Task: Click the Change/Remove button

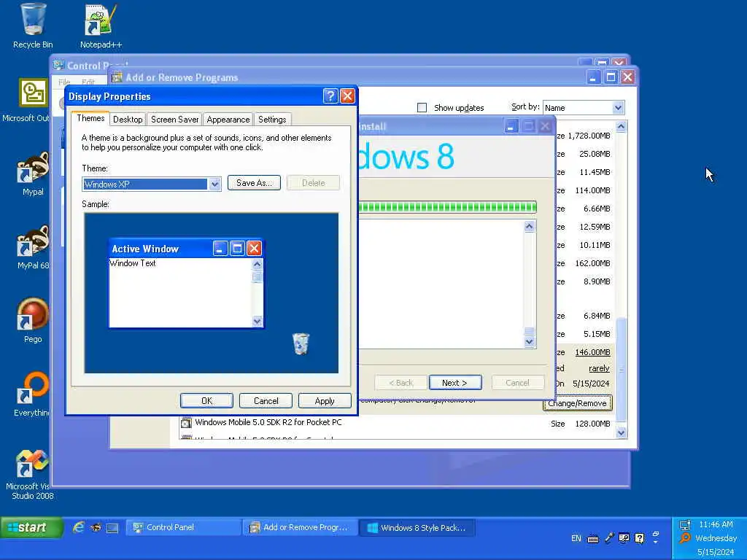Action: pos(578,403)
